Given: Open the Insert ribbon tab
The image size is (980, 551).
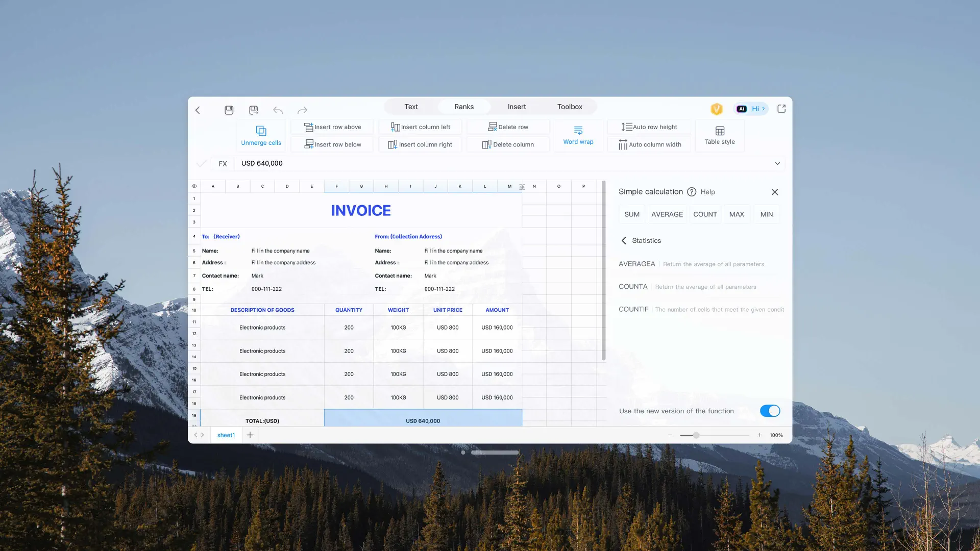Looking at the screenshot, I should click(517, 107).
